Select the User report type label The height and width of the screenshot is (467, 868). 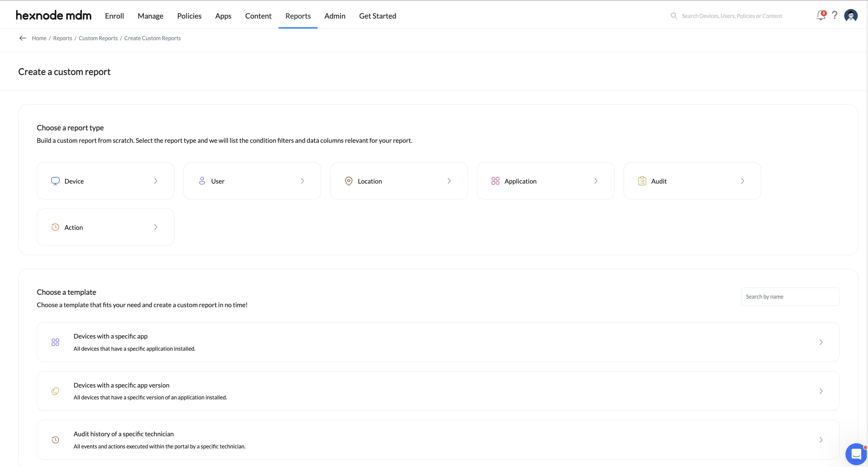pos(218,181)
